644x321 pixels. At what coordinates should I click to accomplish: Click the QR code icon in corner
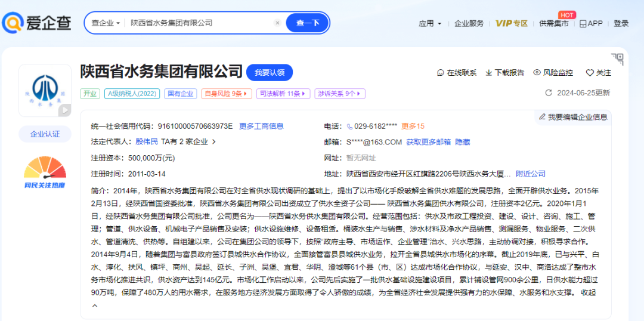pyautogui.click(x=617, y=59)
